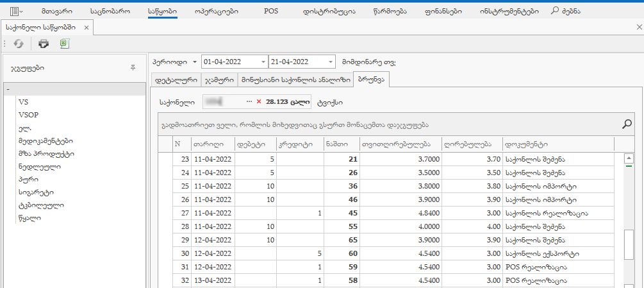Image resolution: width=644 pixels, height=288 pixels.
Task: Select the მინუსიანი საქონლის ანალიზი tab
Action: pyautogui.click(x=295, y=80)
